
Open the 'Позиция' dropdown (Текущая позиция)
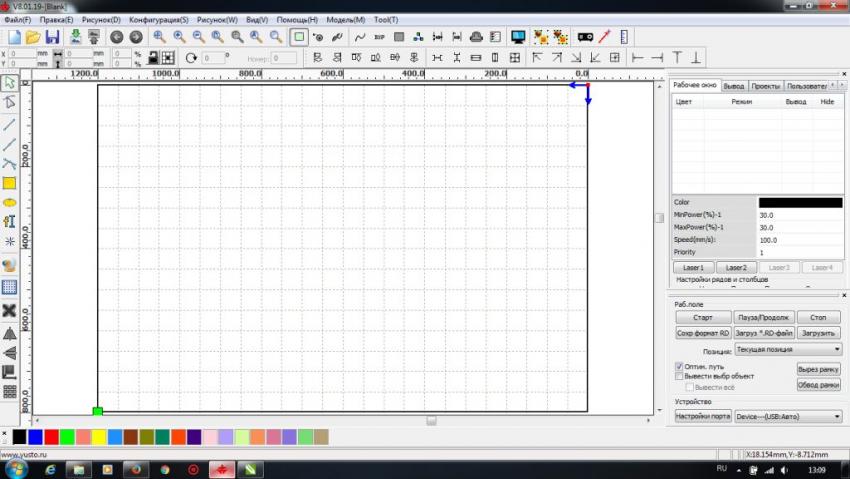tap(788, 350)
